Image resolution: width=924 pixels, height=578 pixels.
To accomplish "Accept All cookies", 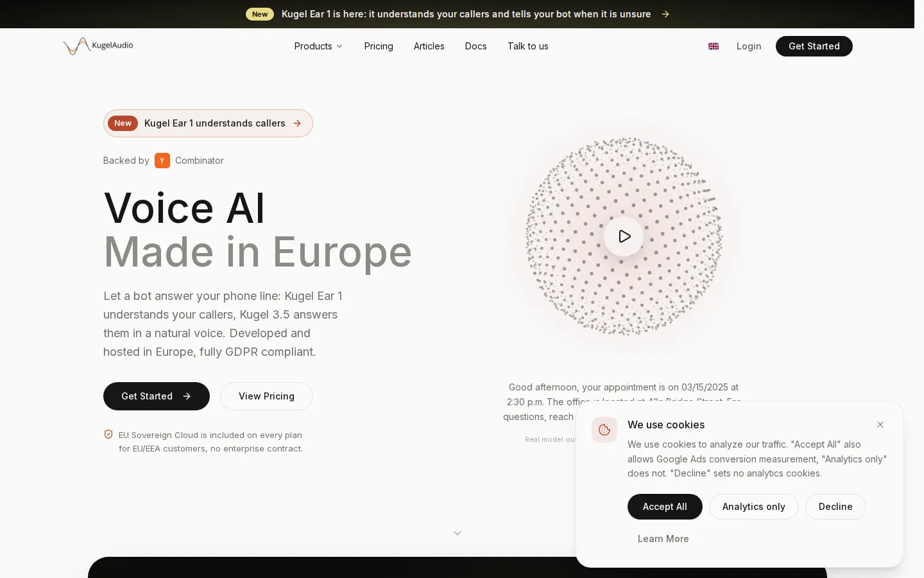I will click(665, 507).
